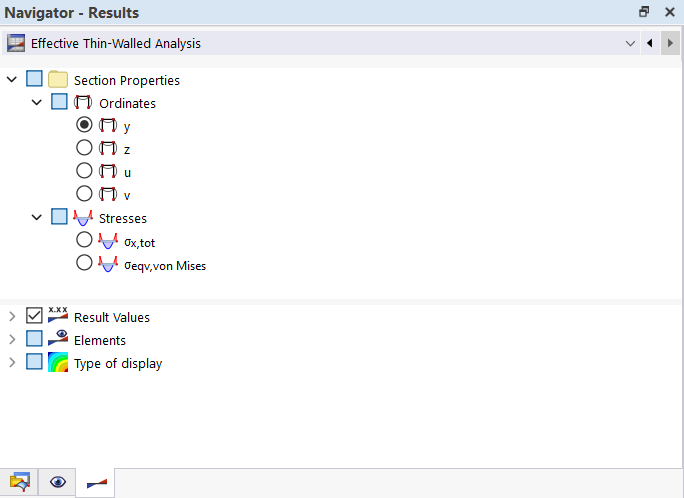Click the Ordinates section icon
Image resolution: width=684 pixels, height=498 pixels.
[x=83, y=103]
